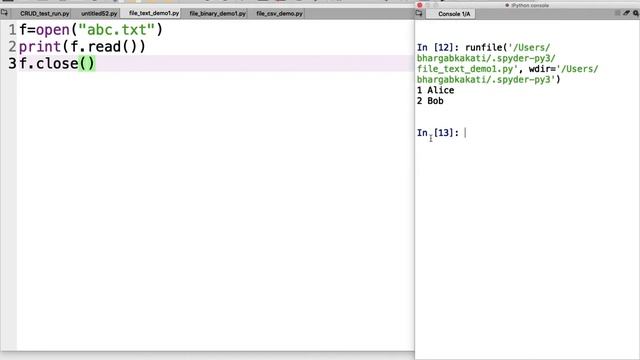Click file_text_demo1.py path in console output
640x360 pixels.
click(x=467, y=69)
